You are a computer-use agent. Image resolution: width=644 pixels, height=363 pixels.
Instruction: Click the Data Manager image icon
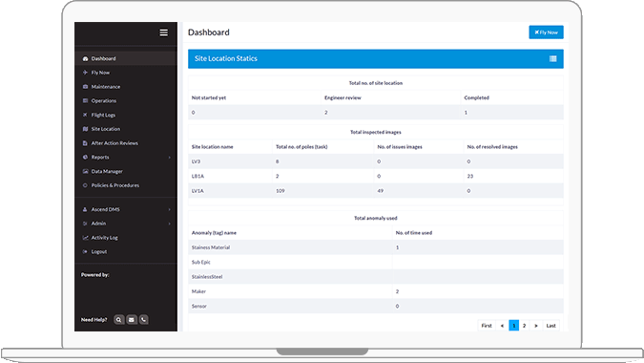click(85, 171)
